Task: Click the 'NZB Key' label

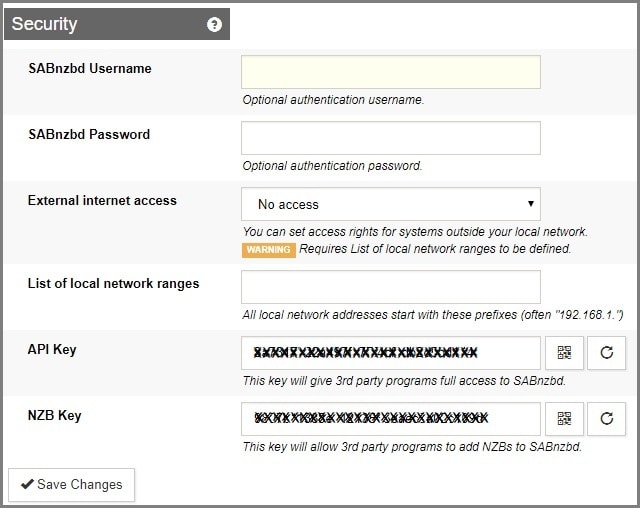Action: coord(54,416)
